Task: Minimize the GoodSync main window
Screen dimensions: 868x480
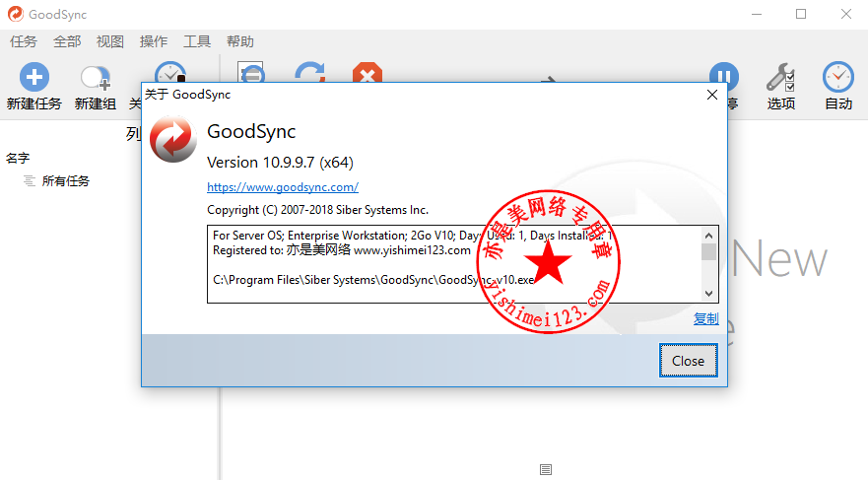Action: coord(757,15)
